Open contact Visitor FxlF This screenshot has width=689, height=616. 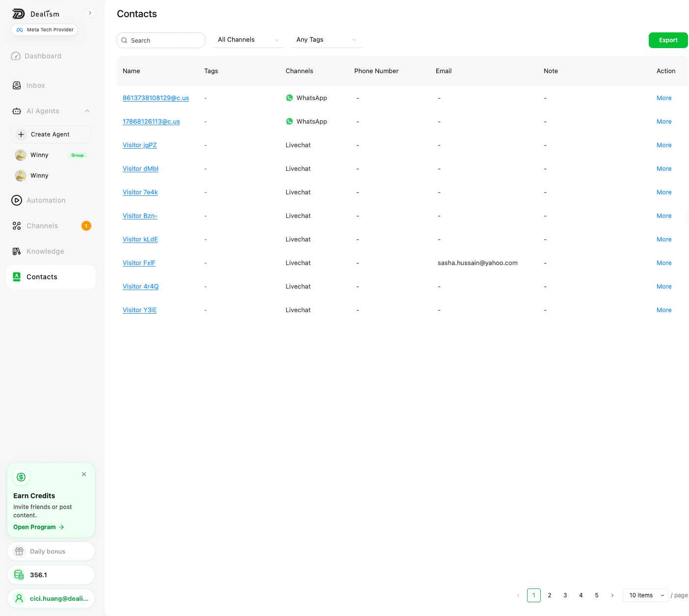[139, 263]
